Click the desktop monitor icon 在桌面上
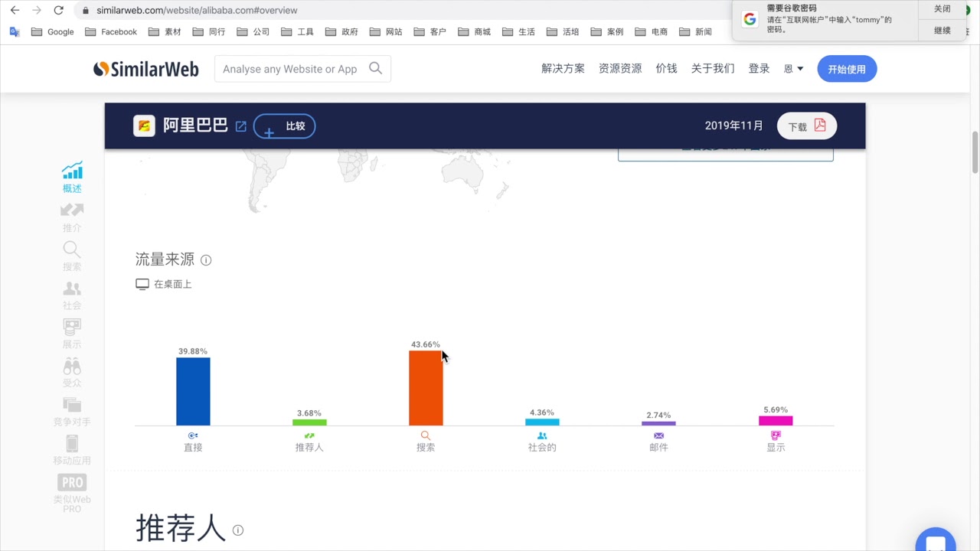Screen dimensions: 980x551 click(142, 284)
